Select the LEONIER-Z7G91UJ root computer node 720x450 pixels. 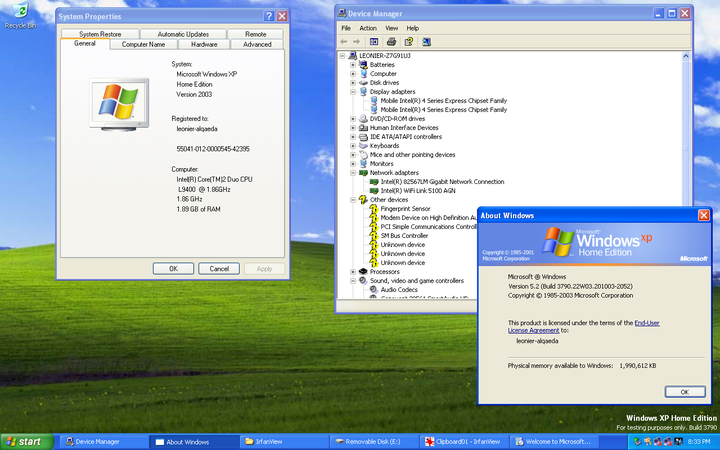385,56
